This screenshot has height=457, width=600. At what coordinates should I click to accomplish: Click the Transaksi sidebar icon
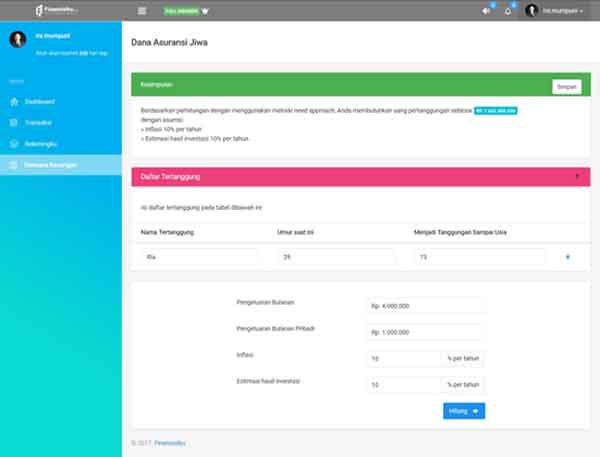[13, 123]
